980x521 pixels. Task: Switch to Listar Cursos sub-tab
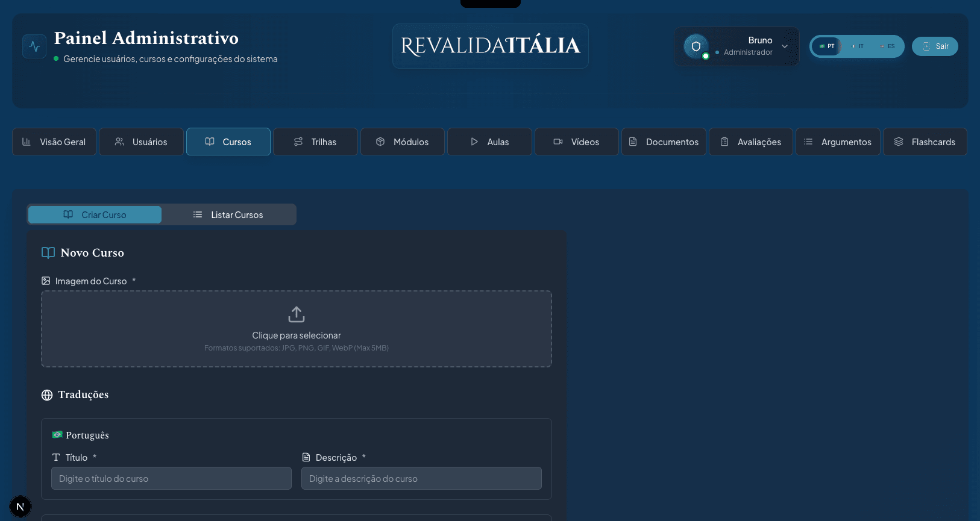228,214
